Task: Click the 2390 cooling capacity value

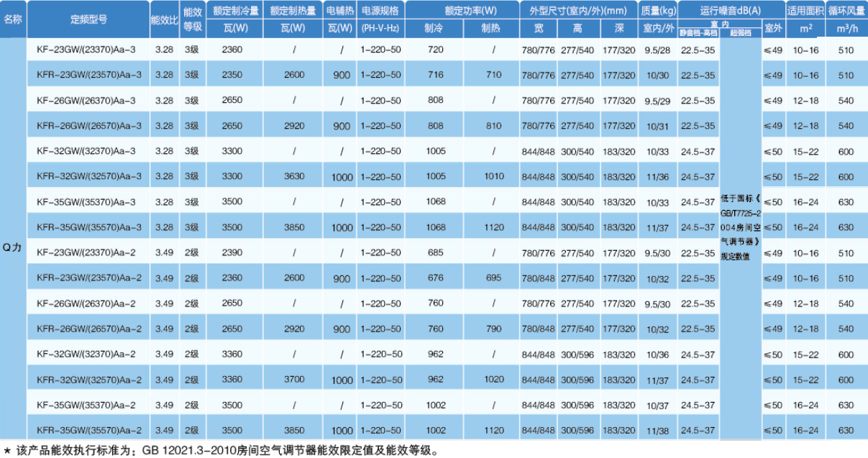Action: (233, 253)
